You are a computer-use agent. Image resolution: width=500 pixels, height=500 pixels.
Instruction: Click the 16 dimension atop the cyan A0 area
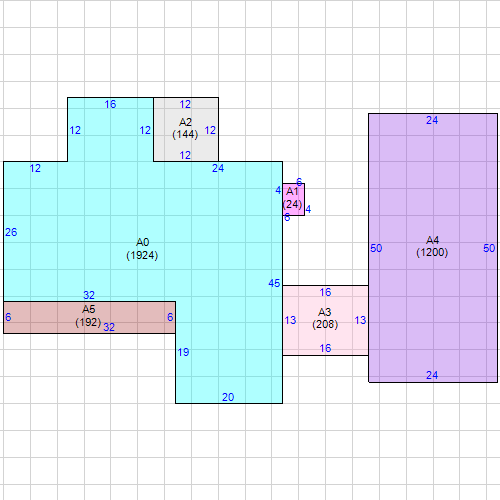point(110,104)
